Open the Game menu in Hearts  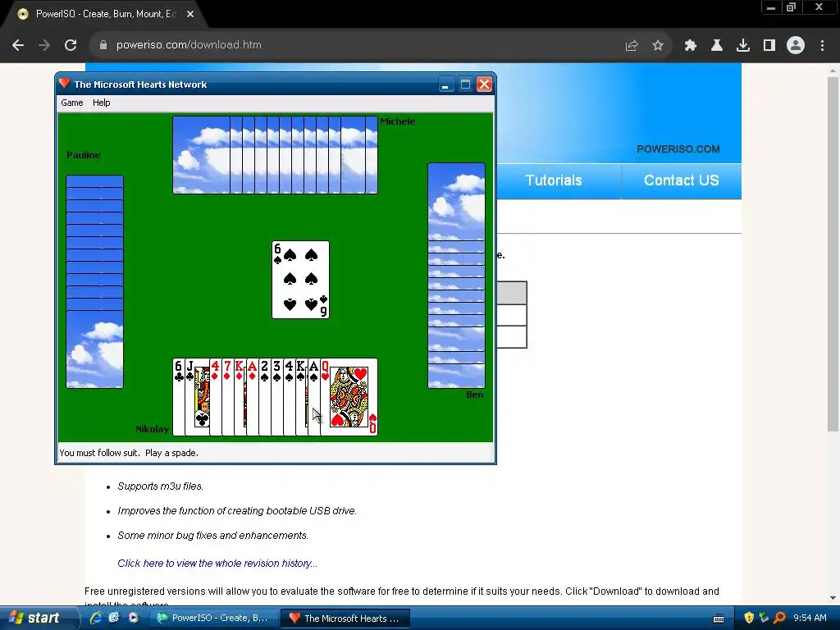[72, 103]
